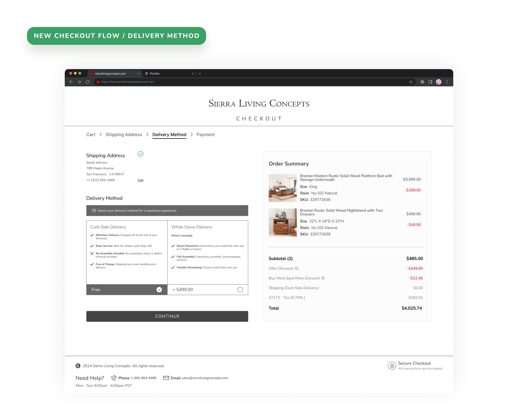Click the Flexible Scheduling checkmark icon
Image resolution: width=518 pixels, height=420 pixels.
pyautogui.click(x=173, y=267)
